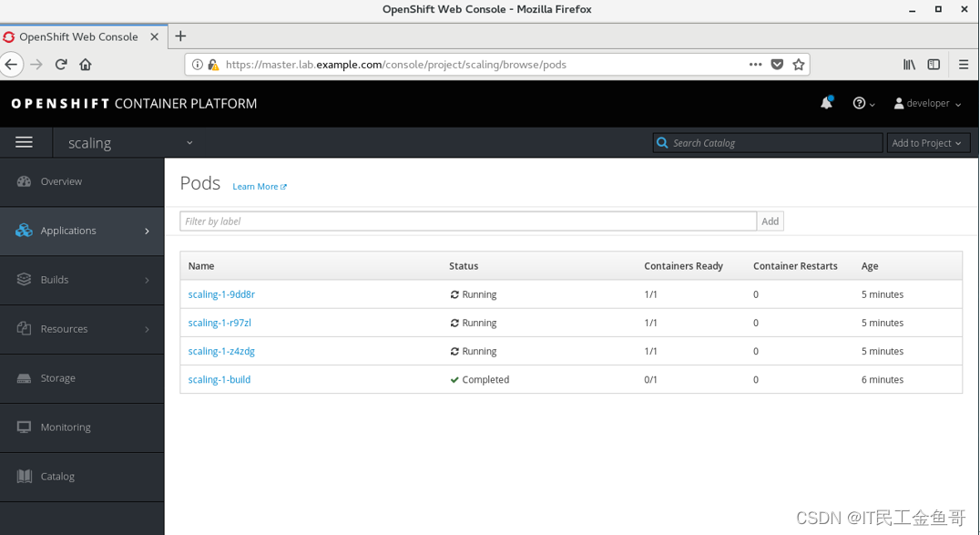Expand Builds submenu chevron
Viewport: 980px width, 535px height.
[148, 280]
